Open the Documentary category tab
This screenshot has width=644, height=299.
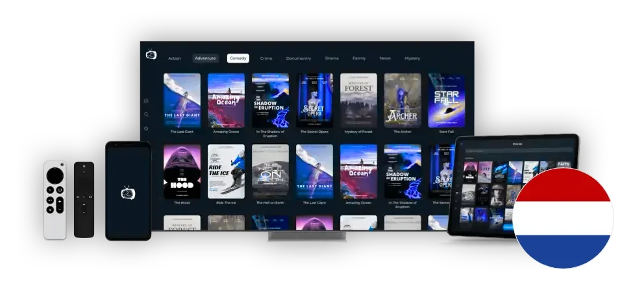point(299,58)
